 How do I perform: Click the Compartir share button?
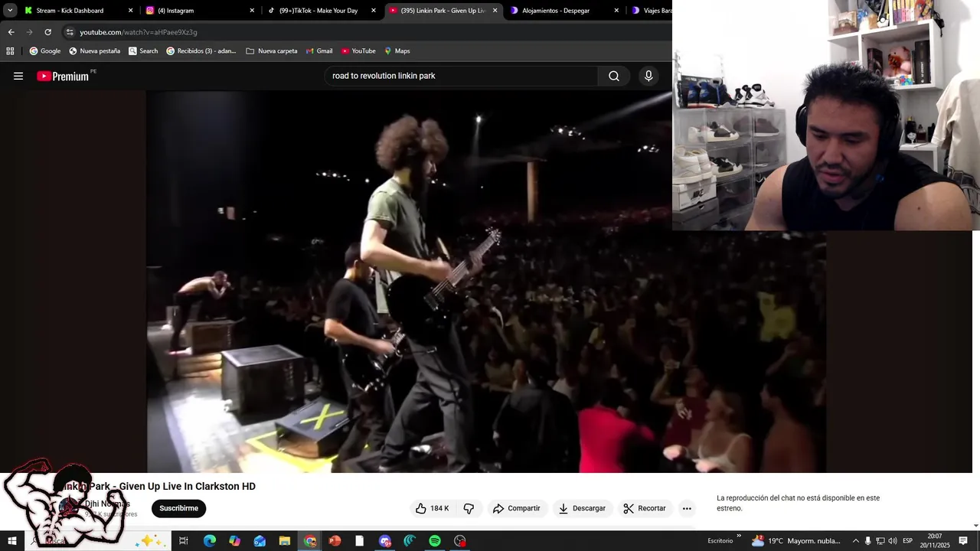[517, 508]
